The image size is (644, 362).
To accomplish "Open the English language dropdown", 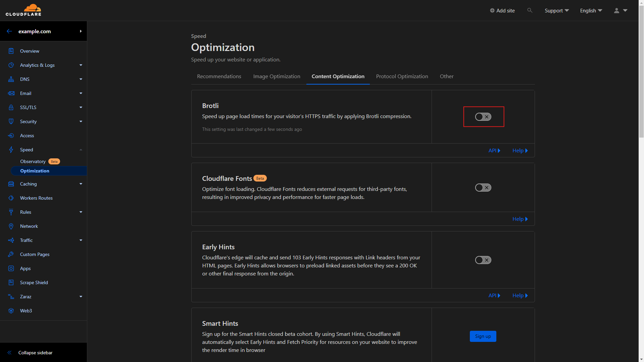I will tap(590, 10).
